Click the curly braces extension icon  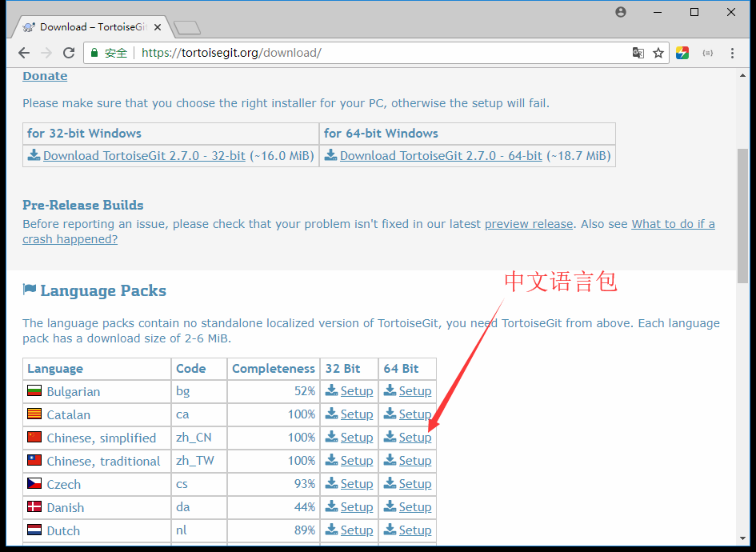[x=707, y=53]
